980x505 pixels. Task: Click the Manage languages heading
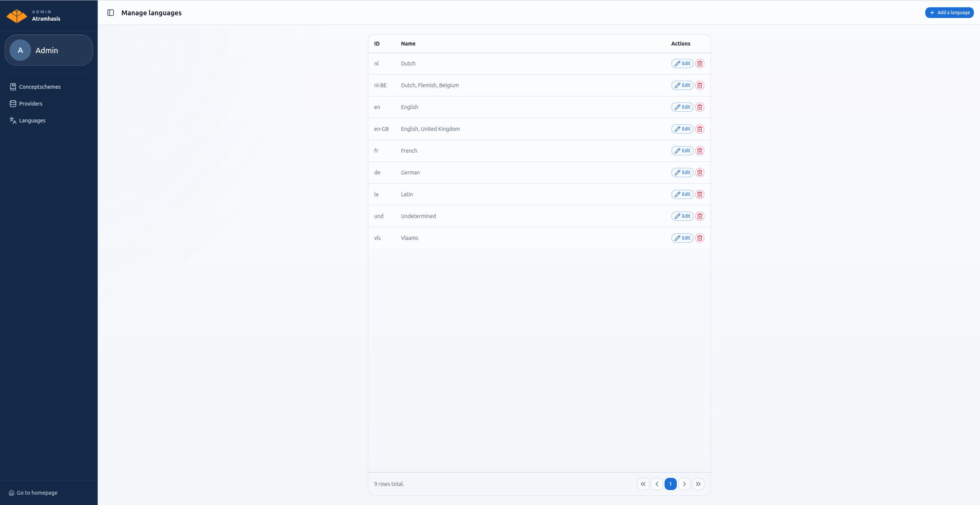[x=151, y=13]
